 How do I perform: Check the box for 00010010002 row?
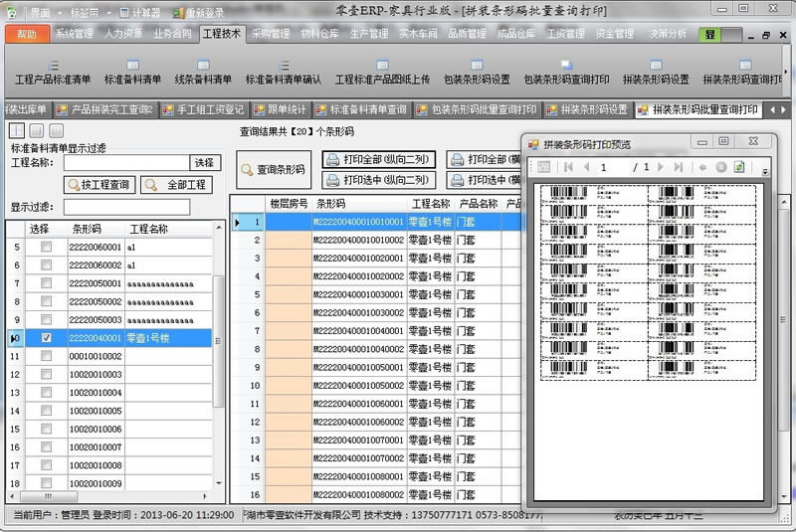click(x=46, y=356)
